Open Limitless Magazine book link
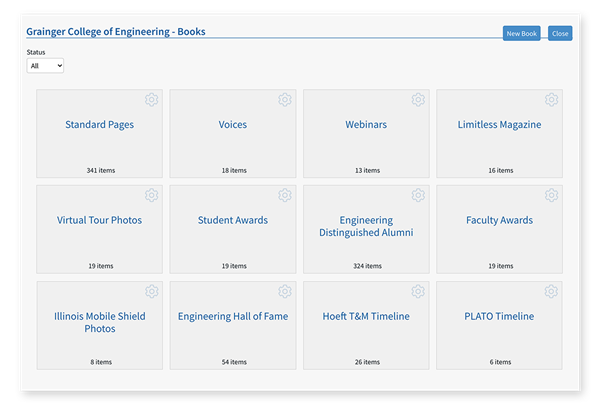 click(x=499, y=125)
